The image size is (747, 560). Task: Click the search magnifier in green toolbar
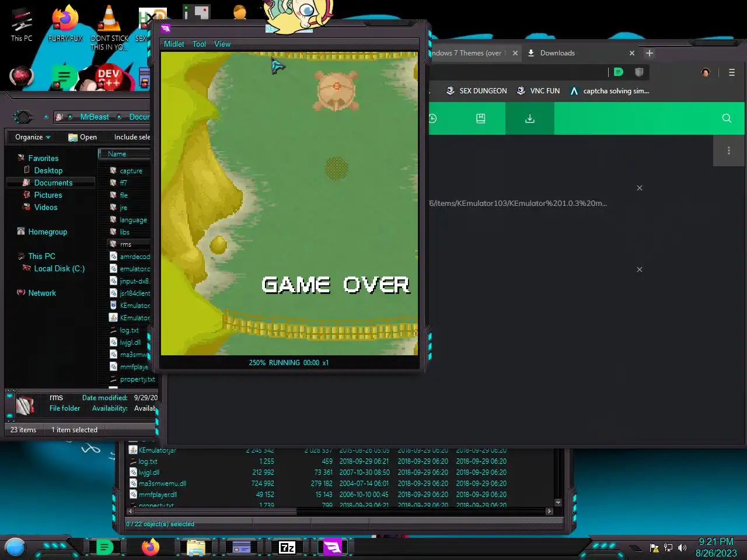(727, 118)
